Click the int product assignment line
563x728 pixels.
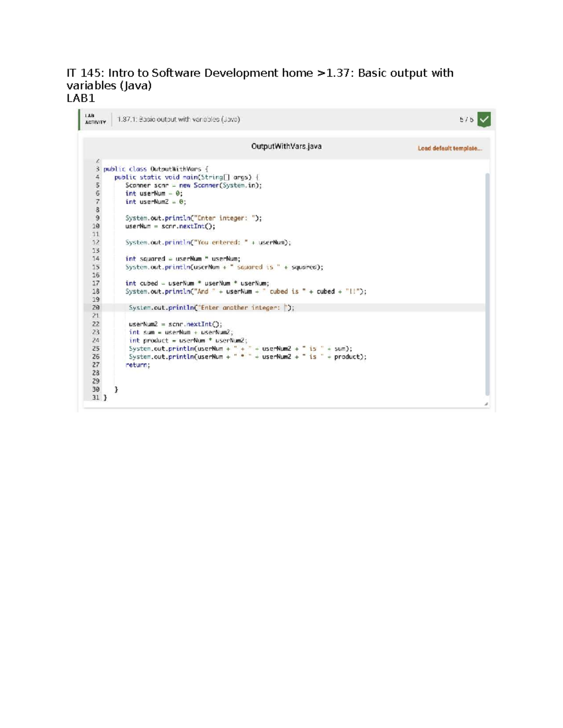pyautogui.click(x=188, y=340)
